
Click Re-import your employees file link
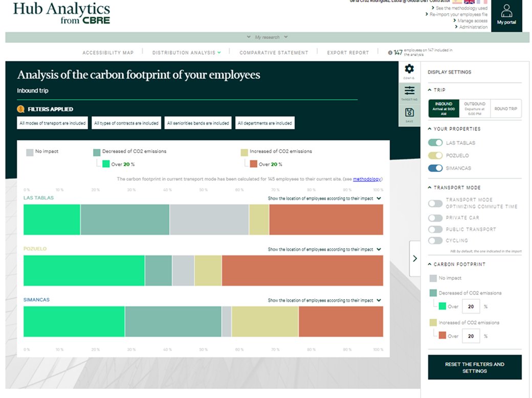pyautogui.click(x=458, y=14)
